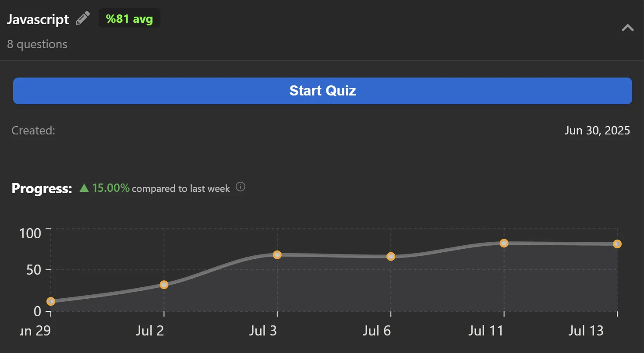Image resolution: width=644 pixels, height=353 pixels.
Task: Click the %81 avg score badge
Action: [x=129, y=19]
